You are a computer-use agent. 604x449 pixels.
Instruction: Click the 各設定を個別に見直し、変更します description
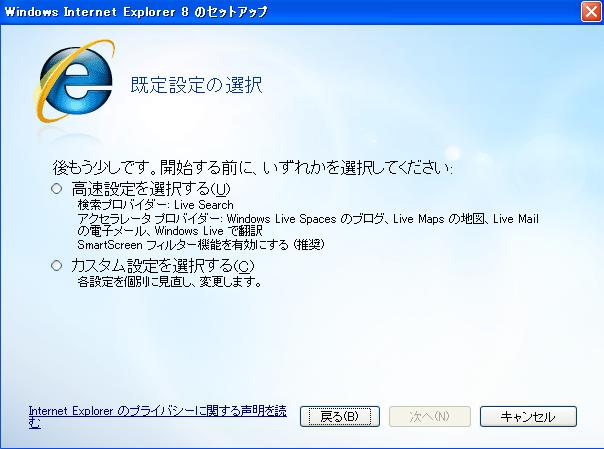(169, 282)
